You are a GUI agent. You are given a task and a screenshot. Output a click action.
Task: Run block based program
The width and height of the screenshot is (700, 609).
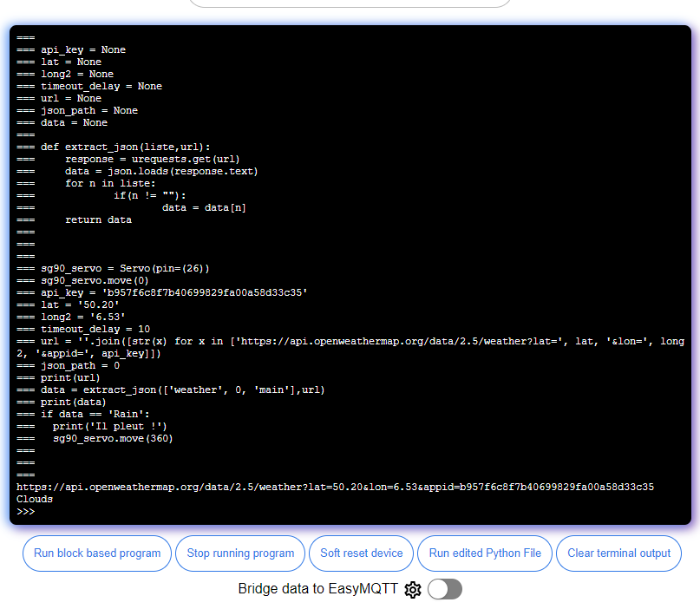(97, 553)
